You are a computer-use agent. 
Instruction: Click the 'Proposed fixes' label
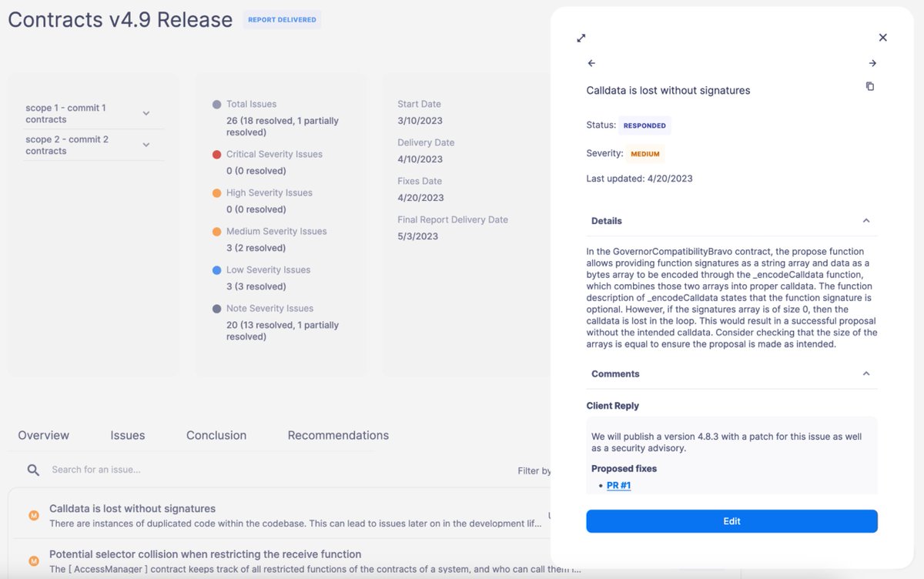624,468
